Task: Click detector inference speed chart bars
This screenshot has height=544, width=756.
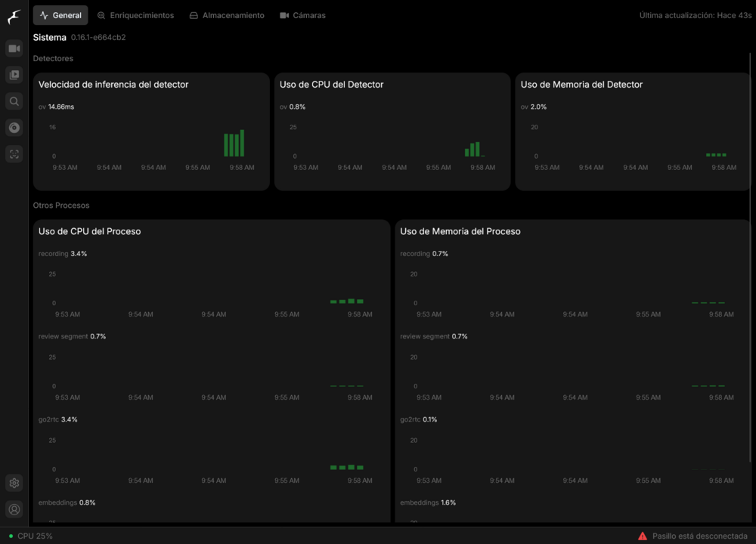Action: point(234,143)
